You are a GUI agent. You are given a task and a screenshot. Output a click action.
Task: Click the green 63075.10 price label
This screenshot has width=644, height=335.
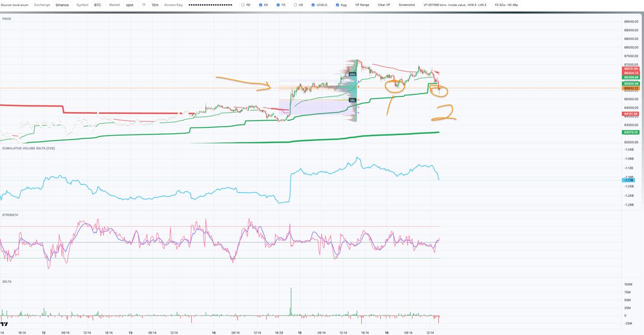[631, 132]
